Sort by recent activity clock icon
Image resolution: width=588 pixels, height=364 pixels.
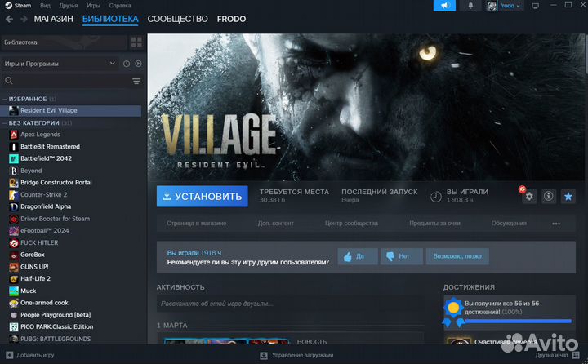[x=127, y=64]
